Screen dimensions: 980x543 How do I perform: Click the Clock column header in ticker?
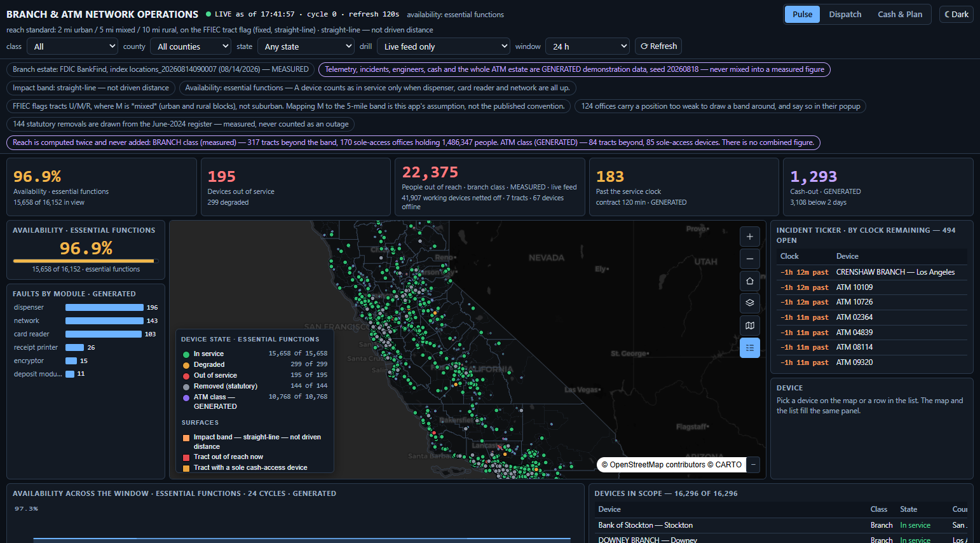click(789, 256)
